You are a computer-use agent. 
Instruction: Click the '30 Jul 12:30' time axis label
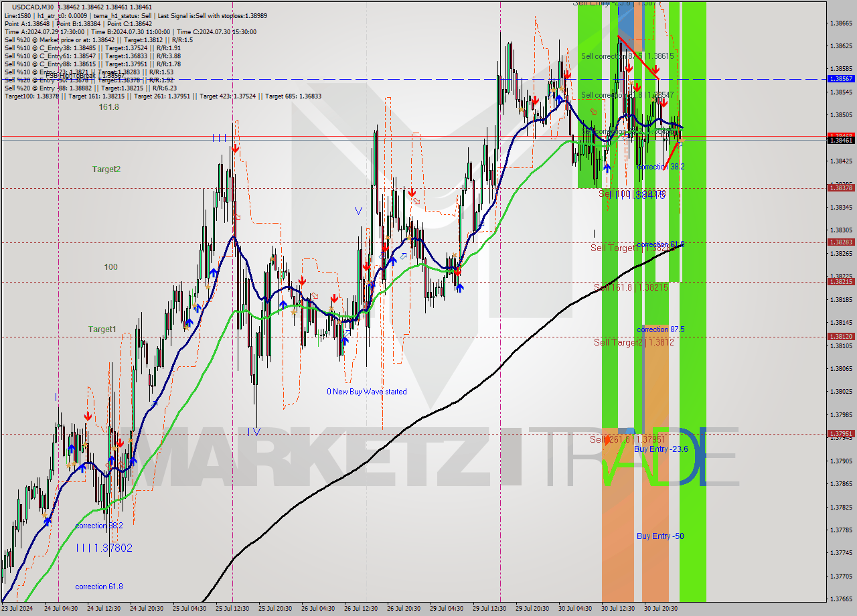[618, 609]
